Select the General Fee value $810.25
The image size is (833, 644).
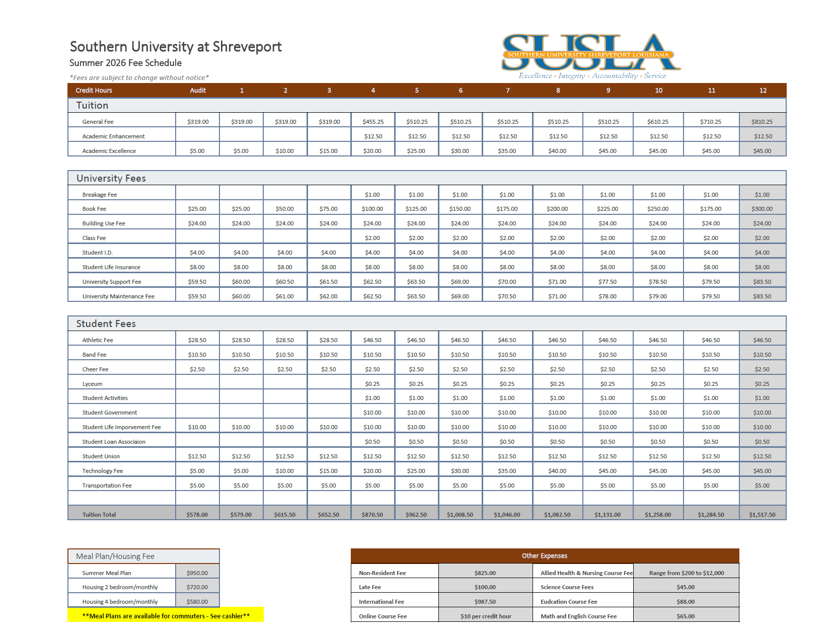(762, 122)
